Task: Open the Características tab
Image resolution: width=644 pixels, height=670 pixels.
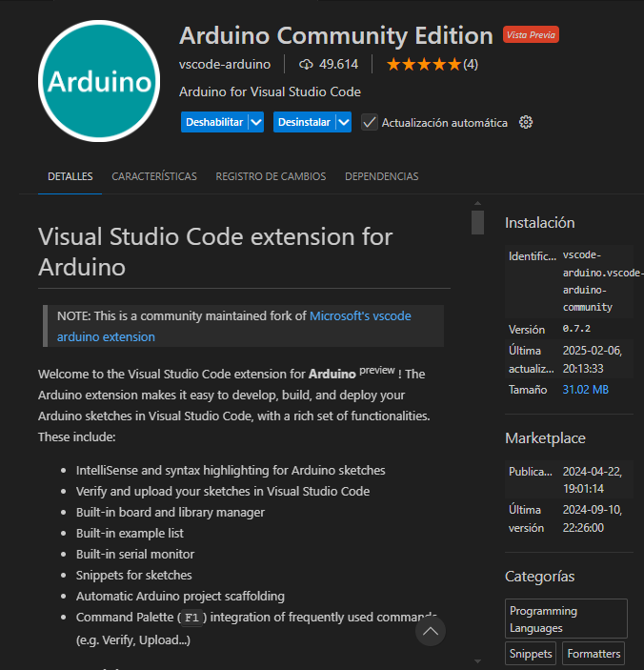Action: pos(154,176)
